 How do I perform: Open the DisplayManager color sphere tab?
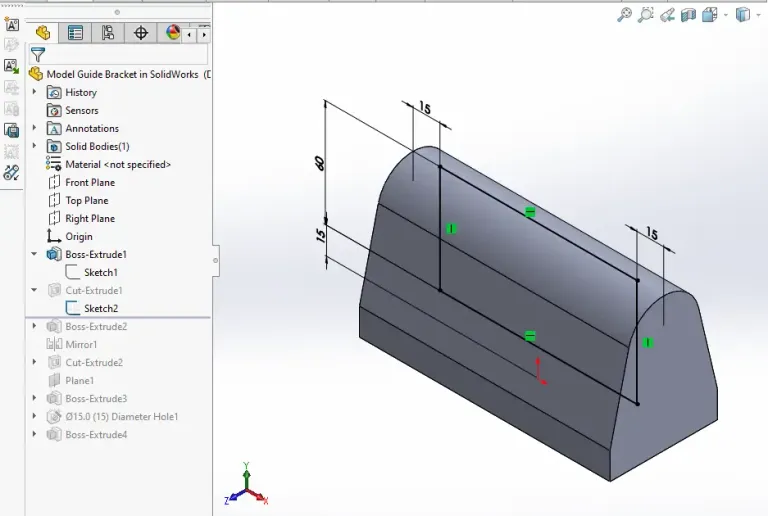(172, 33)
